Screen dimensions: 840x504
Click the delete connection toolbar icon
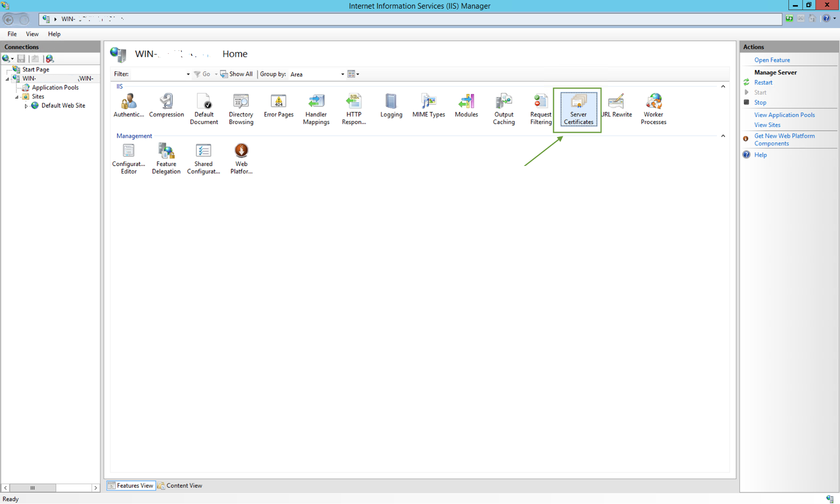(x=50, y=59)
